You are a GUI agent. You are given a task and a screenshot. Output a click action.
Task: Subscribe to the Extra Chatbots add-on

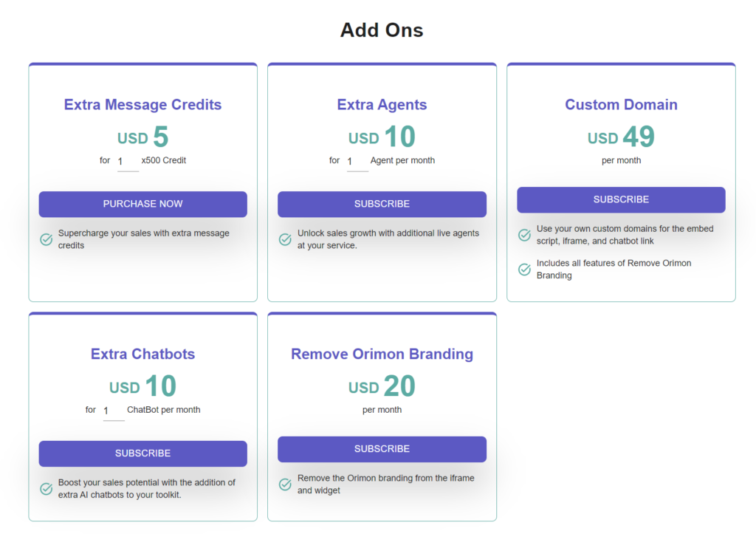point(142,453)
